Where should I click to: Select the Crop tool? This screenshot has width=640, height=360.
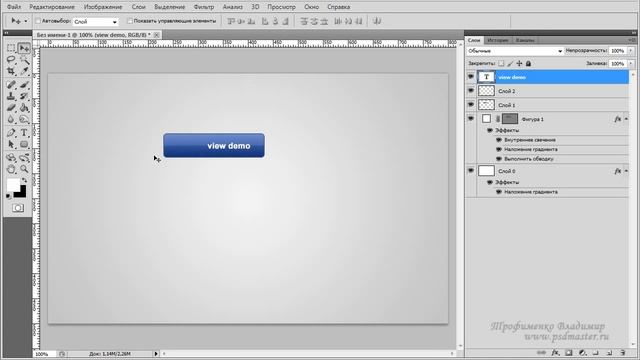11,71
